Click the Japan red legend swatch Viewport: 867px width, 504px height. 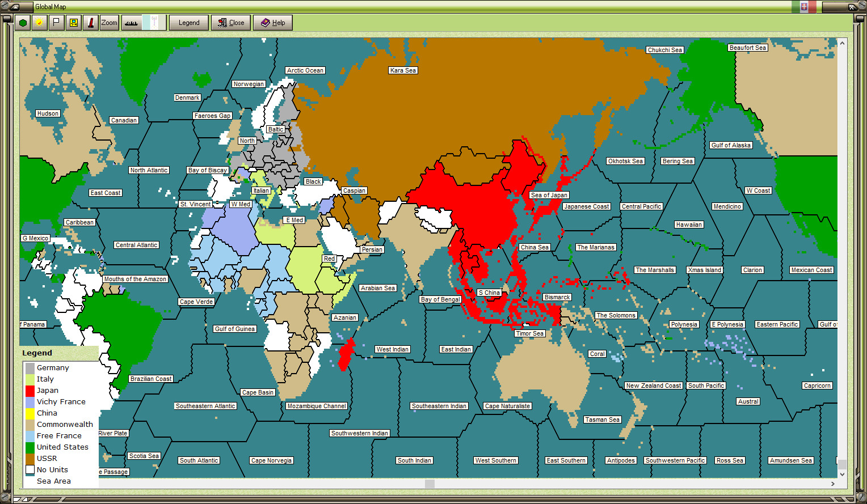pos(30,391)
